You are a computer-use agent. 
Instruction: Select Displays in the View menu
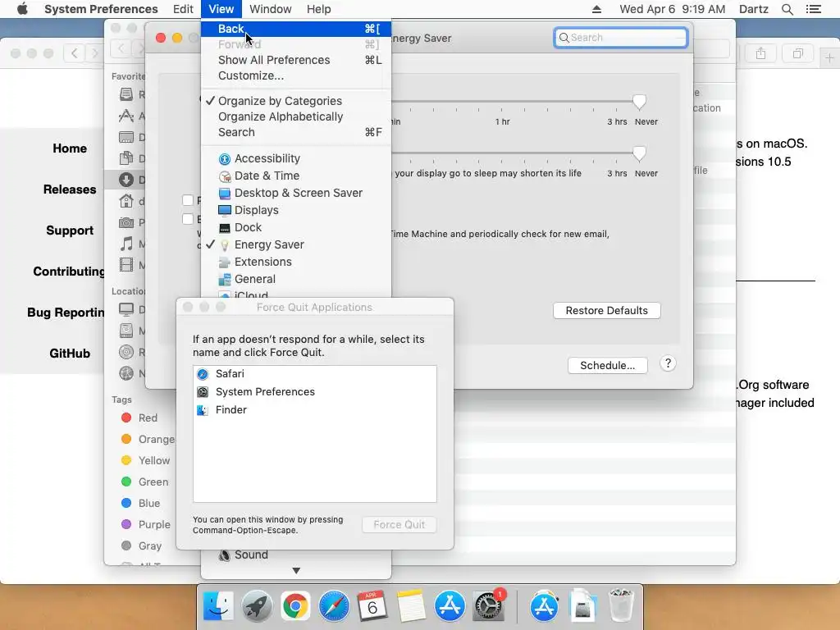click(x=296, y=210)
